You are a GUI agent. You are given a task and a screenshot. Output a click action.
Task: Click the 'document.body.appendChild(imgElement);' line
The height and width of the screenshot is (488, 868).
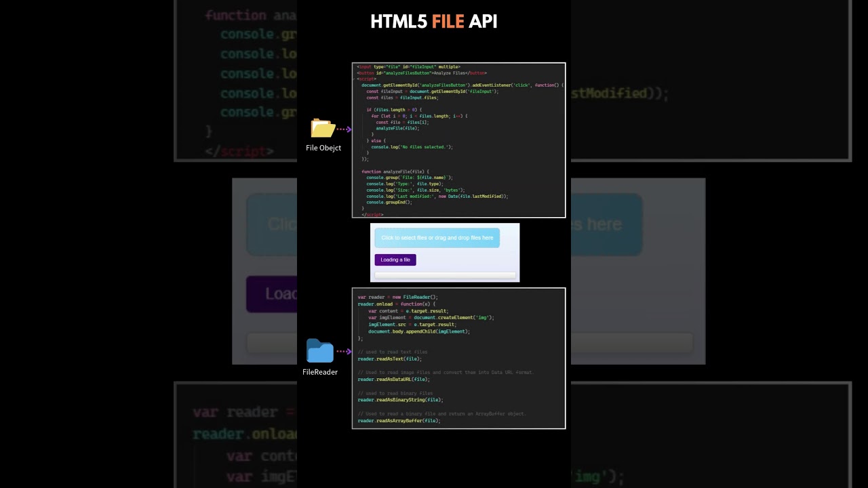419,331
